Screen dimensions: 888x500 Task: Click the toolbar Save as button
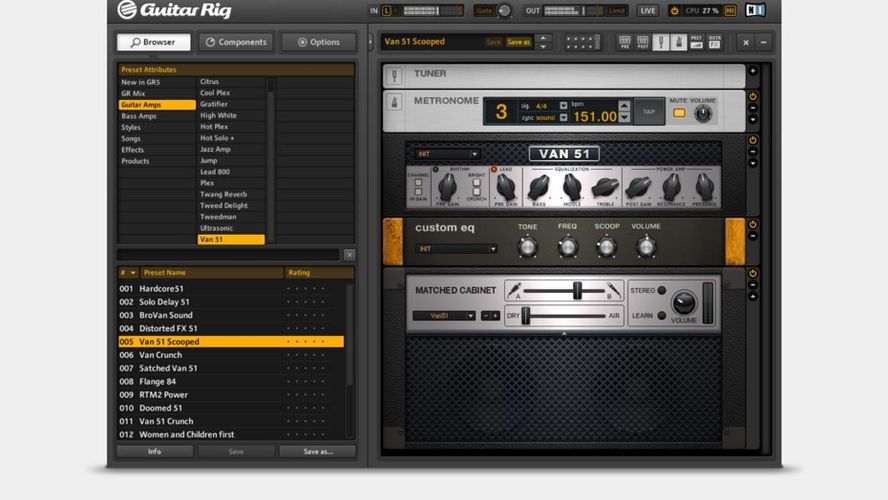click(x=518, y=42)
